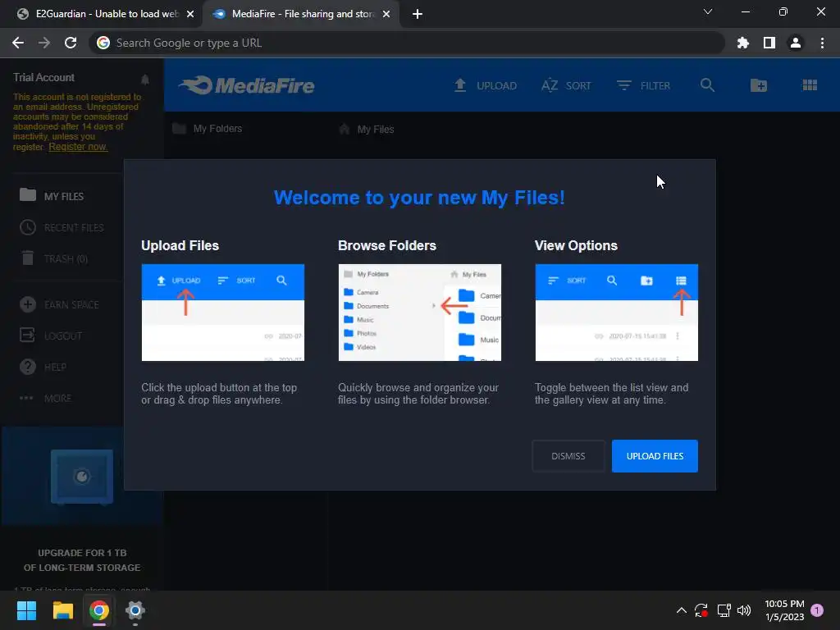Screen dimensions: 840x630
Task: Click the Upload Files button
Action: [655, 456]
